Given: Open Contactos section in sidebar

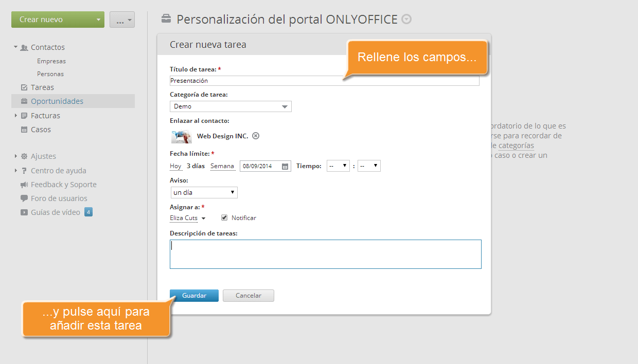Looking at the screenshot, I should (x=48, y=47).
